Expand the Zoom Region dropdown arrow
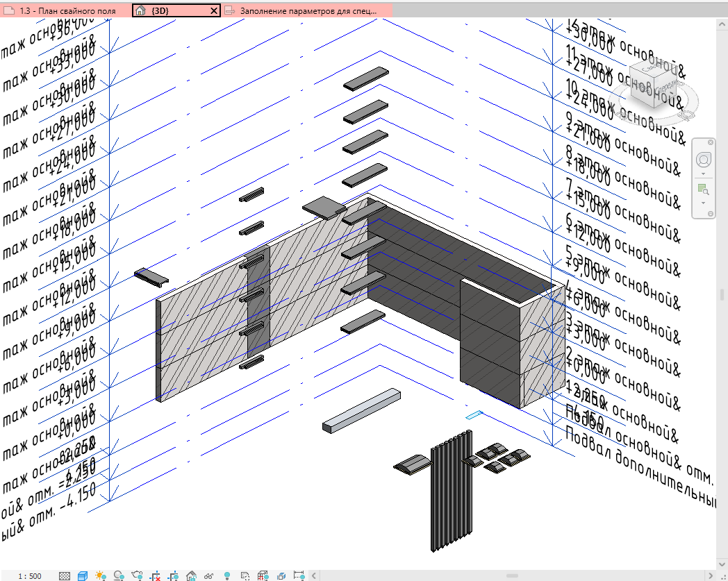Screen dimensions: 728x581 tap(704, 203)
